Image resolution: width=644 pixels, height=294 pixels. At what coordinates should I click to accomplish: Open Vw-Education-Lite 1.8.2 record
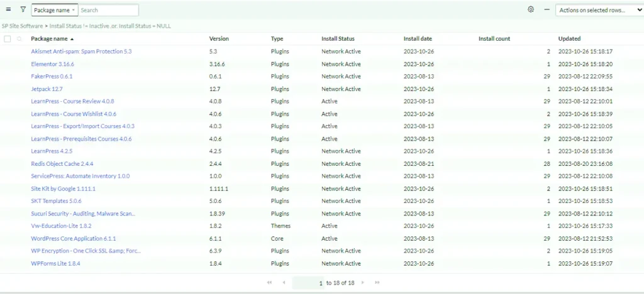tap(61, 226)
